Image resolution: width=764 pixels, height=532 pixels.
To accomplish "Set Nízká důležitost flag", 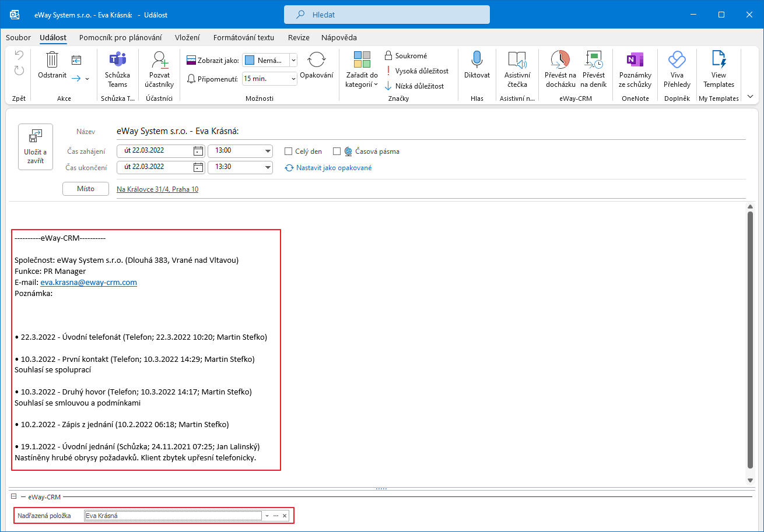I will pos(414,86).
